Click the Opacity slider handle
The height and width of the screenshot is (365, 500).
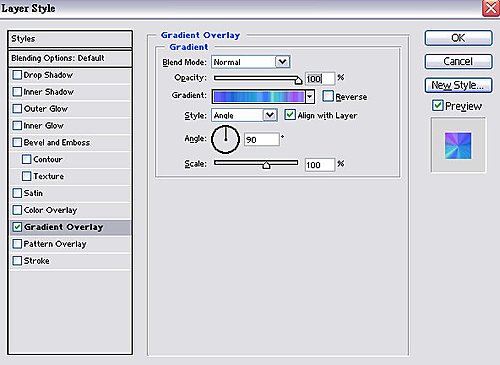coord(298,80)
